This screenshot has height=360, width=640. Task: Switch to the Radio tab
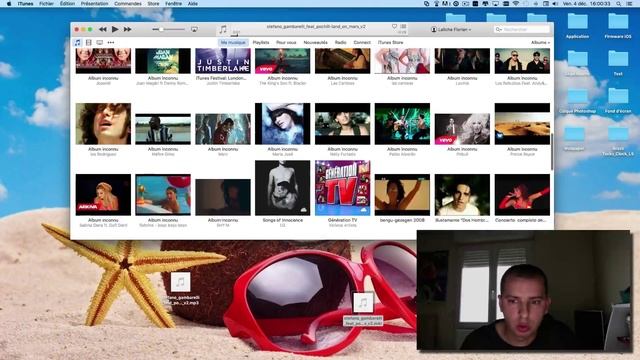340,42
